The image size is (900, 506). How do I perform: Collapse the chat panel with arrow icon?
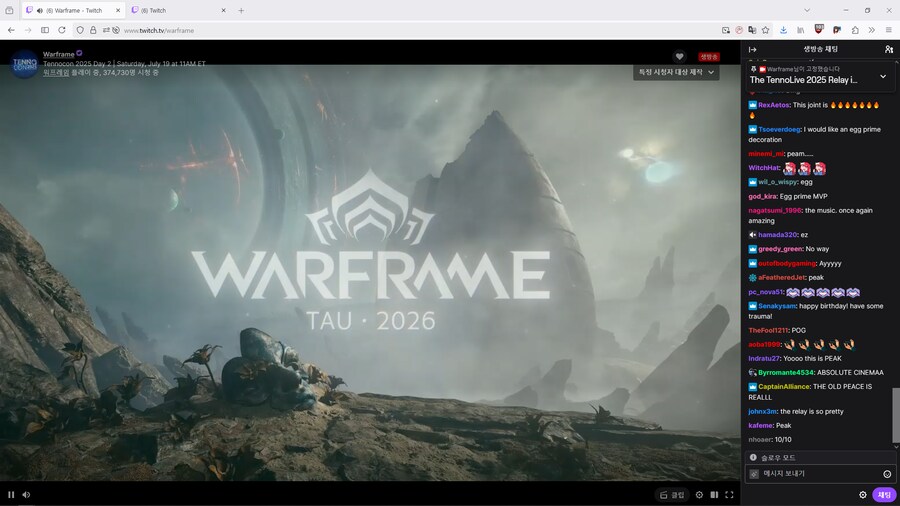tap(752, 49)
